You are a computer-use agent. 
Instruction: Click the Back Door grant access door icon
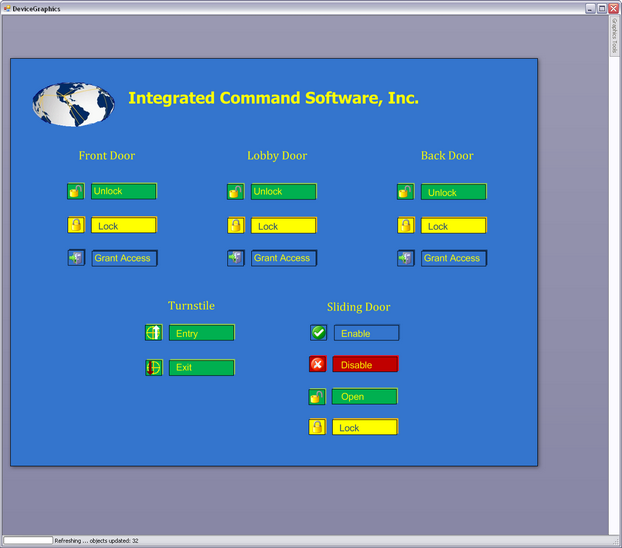pyautogui.click(x=406, y=258)
